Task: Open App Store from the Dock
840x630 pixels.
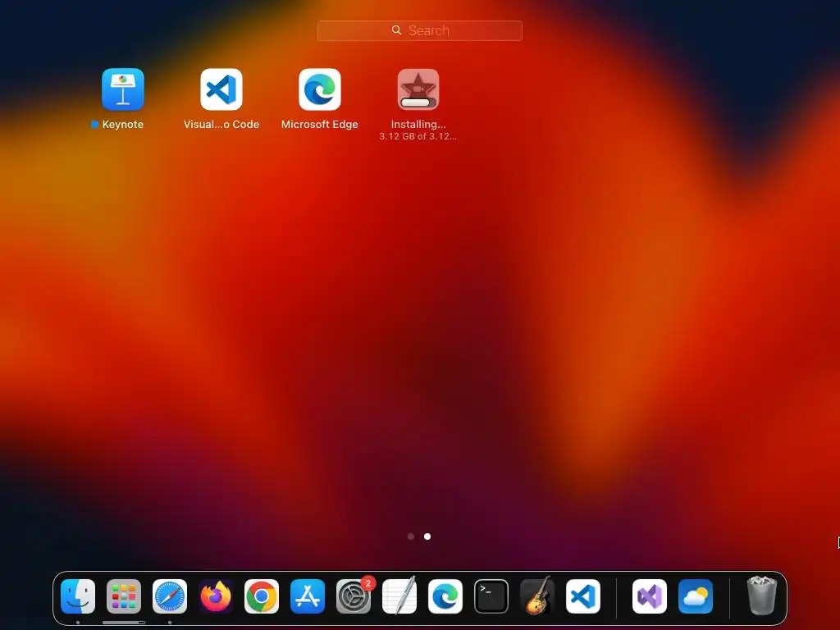Action: tap(308, 596)
